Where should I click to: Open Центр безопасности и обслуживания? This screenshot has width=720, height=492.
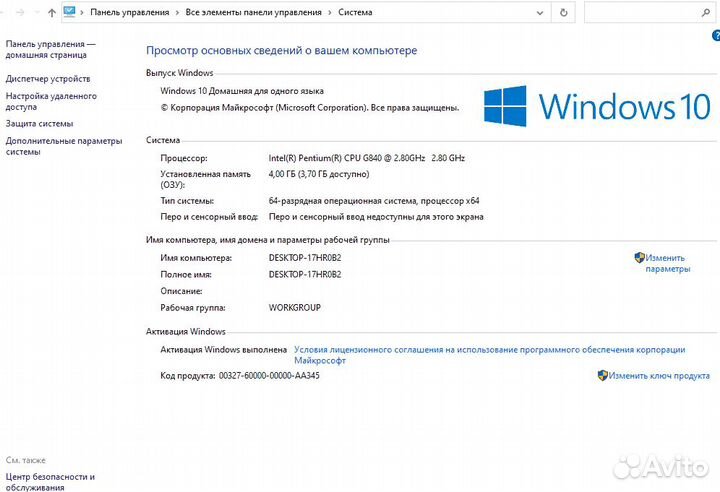50,482
